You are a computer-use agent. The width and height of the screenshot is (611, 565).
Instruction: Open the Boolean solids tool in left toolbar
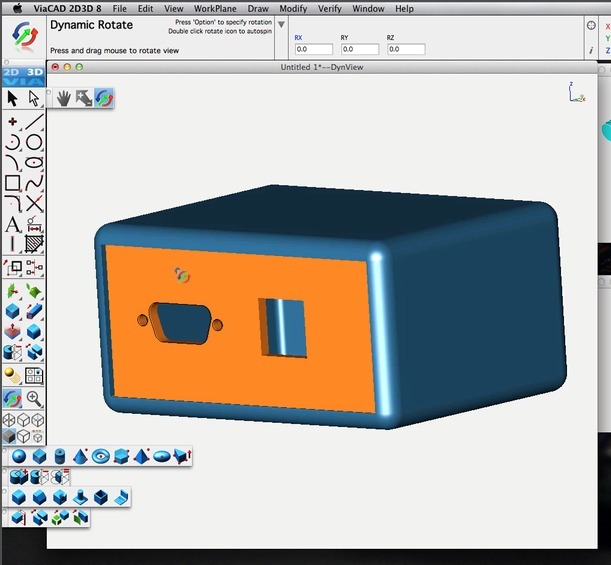[x=12, y=352]
